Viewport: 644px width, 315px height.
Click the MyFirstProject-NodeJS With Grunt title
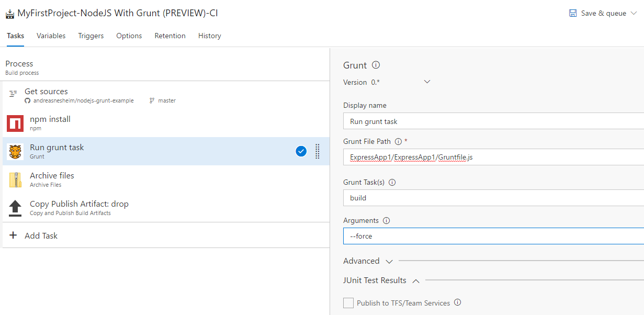(x=118, y=14)
